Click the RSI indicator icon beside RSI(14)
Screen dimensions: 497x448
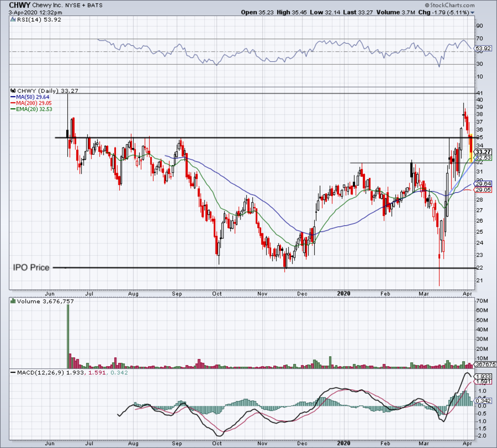[13, 19]
